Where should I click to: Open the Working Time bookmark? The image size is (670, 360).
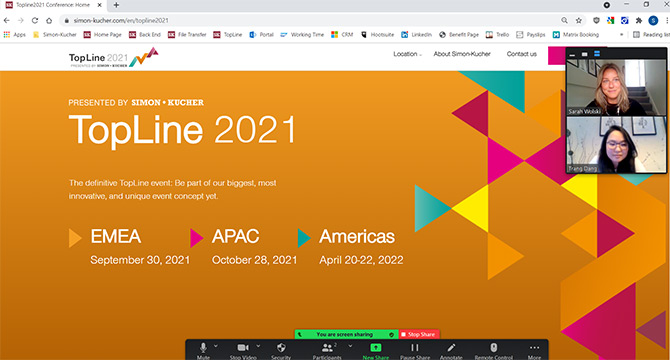[302, 35]
